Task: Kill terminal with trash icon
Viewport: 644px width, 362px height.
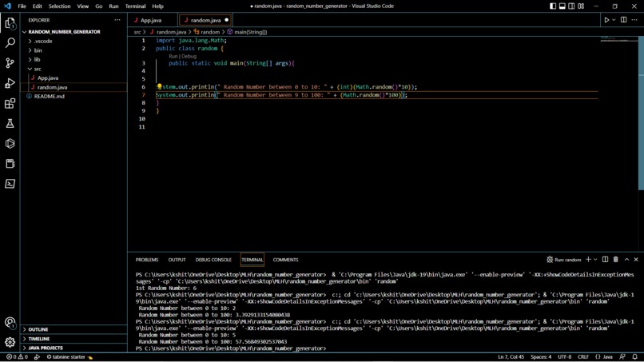Action: [616, 259]
